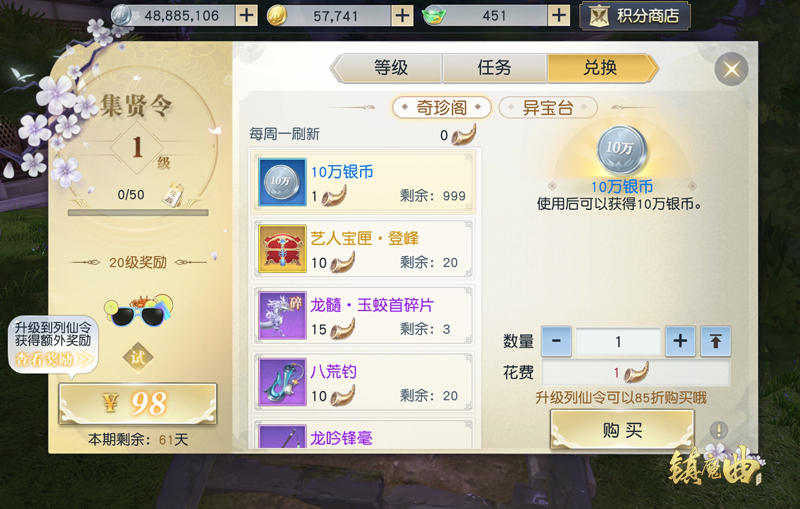Click the 购买 purchase button
The image size is (800, 509).
coord(622,430)
